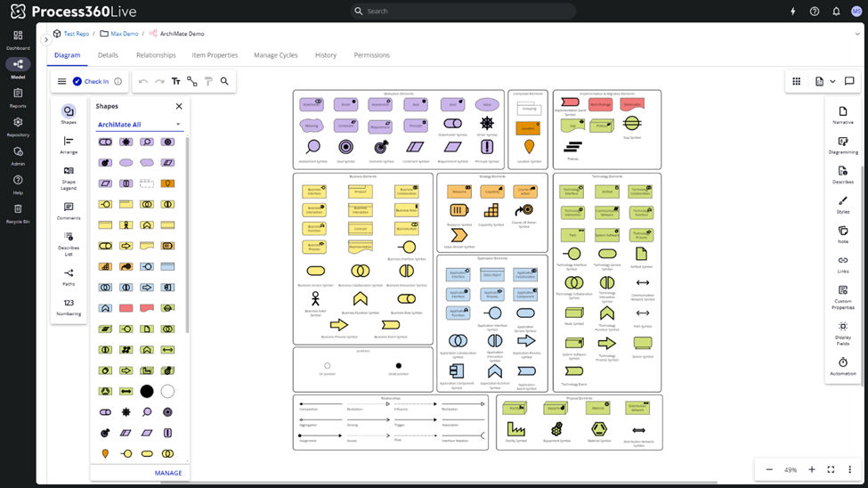
Task: Open the Arrange panel in the sidebar
Action: (69, 145)
